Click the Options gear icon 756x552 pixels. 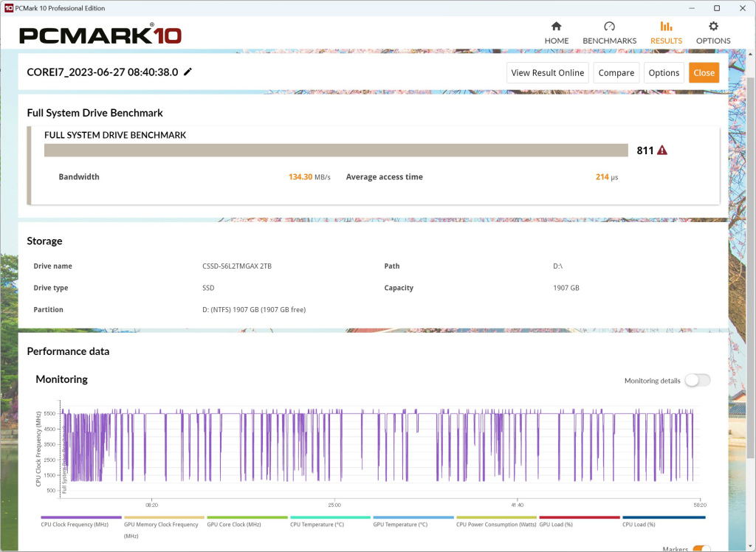coord(713,26)
